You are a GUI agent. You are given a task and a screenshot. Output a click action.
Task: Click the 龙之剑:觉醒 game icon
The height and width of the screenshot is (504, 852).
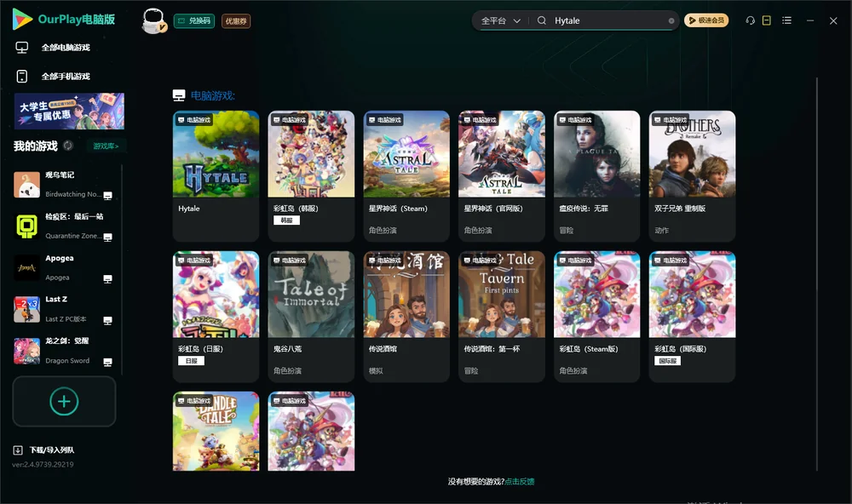click(x=26, y=351)
